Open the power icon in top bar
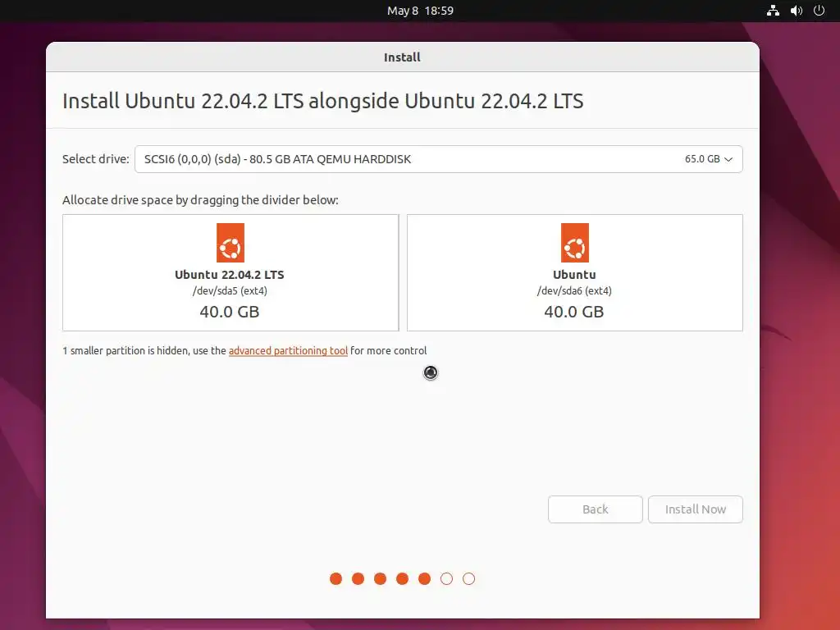The width and height of the screenshot is (840, 630). [819, 11]
